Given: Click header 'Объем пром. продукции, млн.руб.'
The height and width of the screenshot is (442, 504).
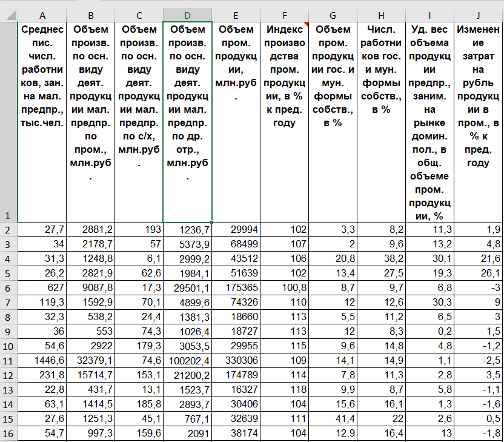Looking at the screenshot, I should click(x=236, y=122).
